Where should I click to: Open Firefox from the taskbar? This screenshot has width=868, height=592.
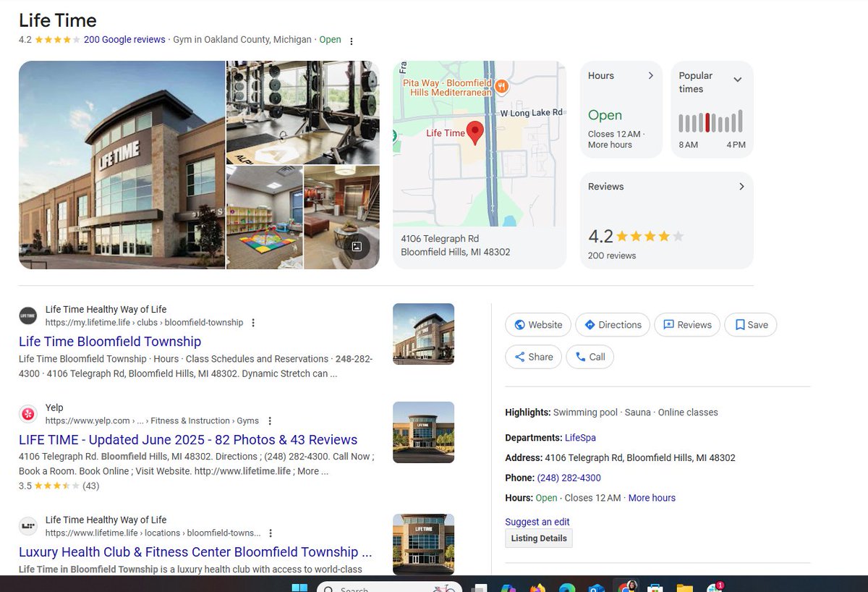click(x=537, y=588)
